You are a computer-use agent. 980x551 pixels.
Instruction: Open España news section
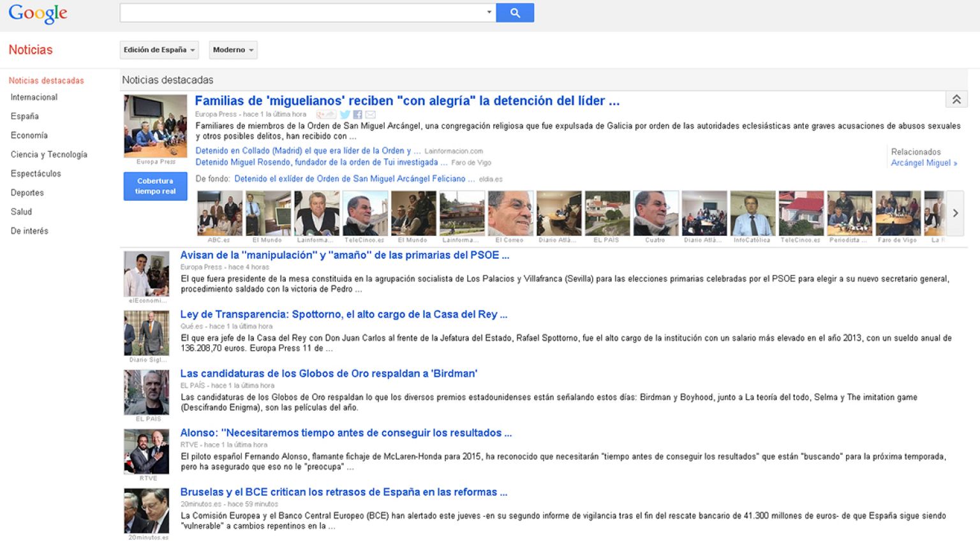coord(25,116)
